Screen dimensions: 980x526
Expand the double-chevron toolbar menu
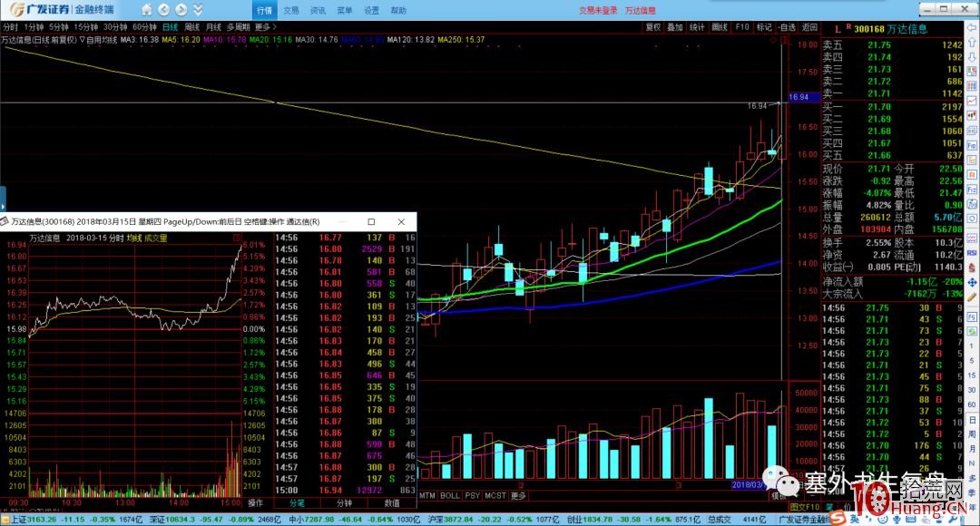click(x=198, y=10)
